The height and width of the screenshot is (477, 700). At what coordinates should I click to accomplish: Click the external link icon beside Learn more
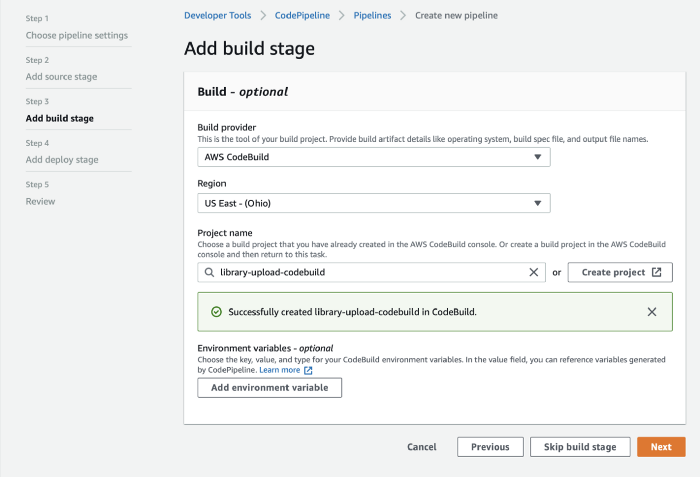click(x=308, y=370)
